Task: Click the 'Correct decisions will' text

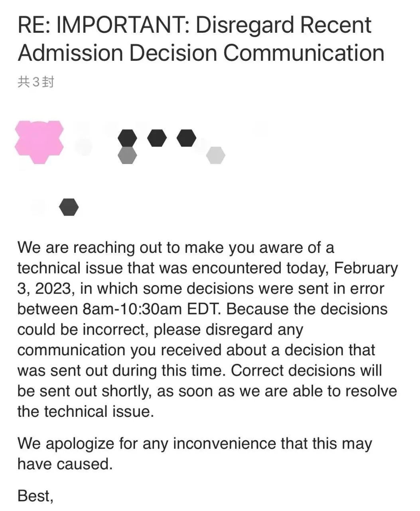Action: point(306,370)
